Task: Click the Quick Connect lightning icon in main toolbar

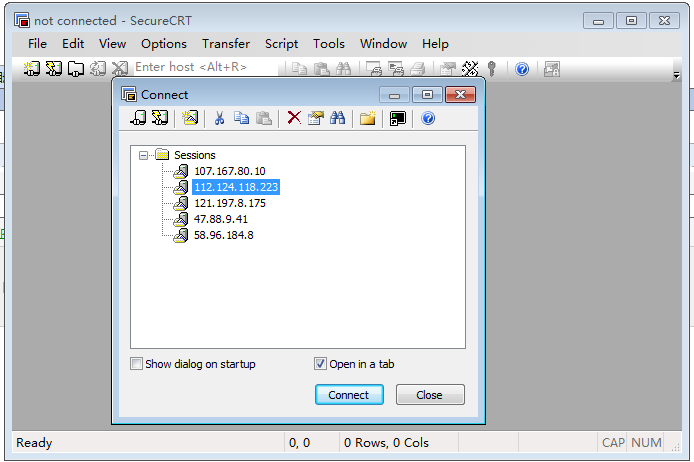Action: (54, 69)
